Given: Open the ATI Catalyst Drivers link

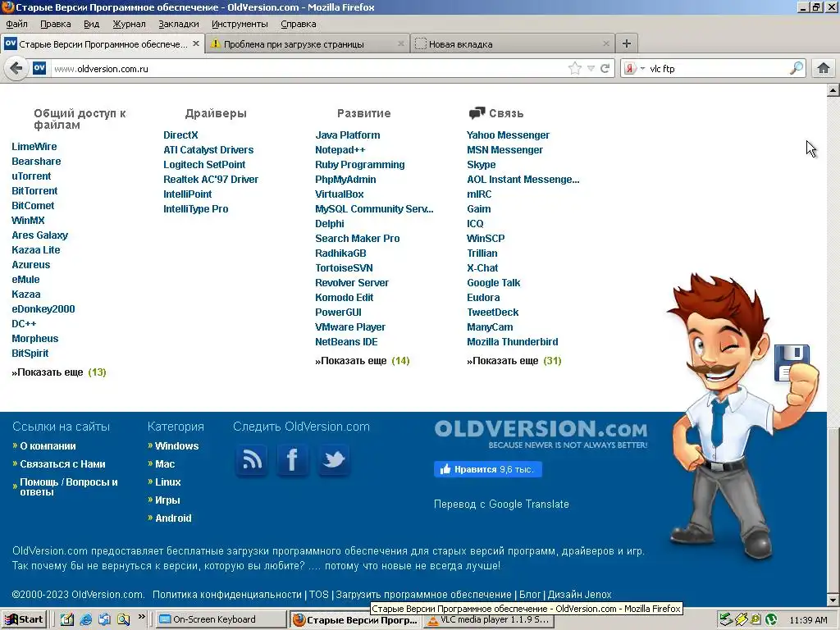Looking at the screenshot, I should [x=208, y=150].
